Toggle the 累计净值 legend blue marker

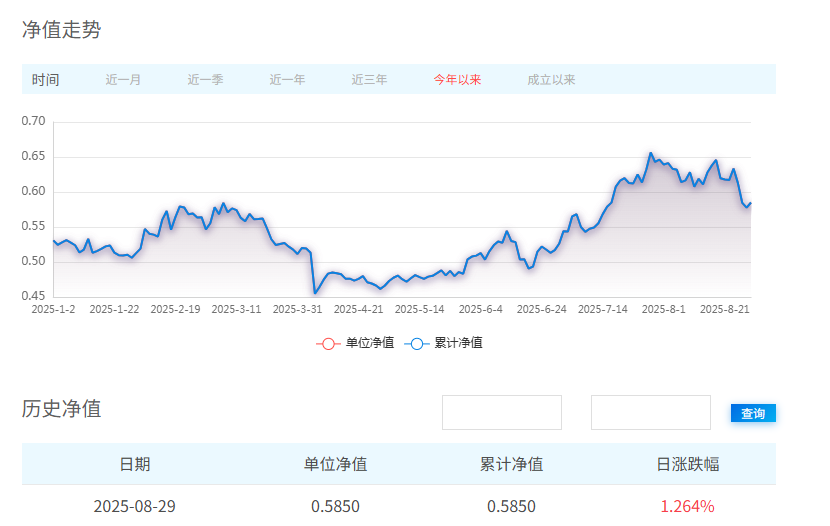(x=416, y=343)
